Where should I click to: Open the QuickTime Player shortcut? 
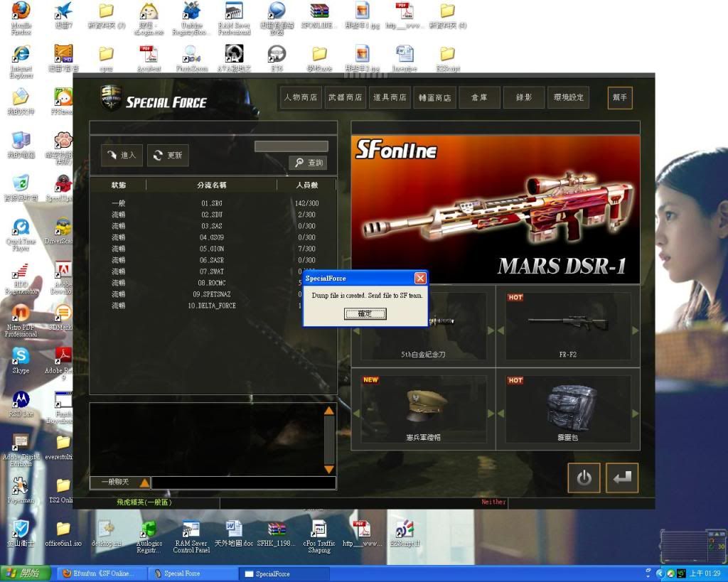[x=21, y=235]
